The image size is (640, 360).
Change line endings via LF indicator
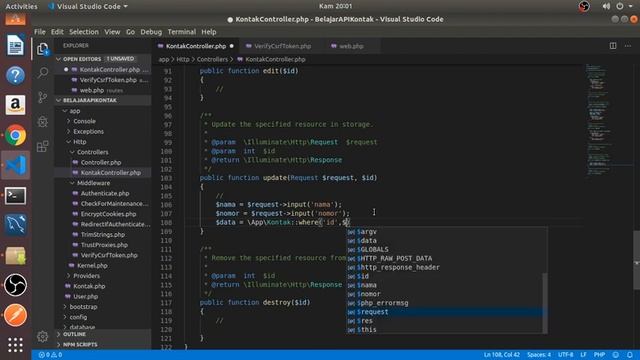click(x=583, y=355)
